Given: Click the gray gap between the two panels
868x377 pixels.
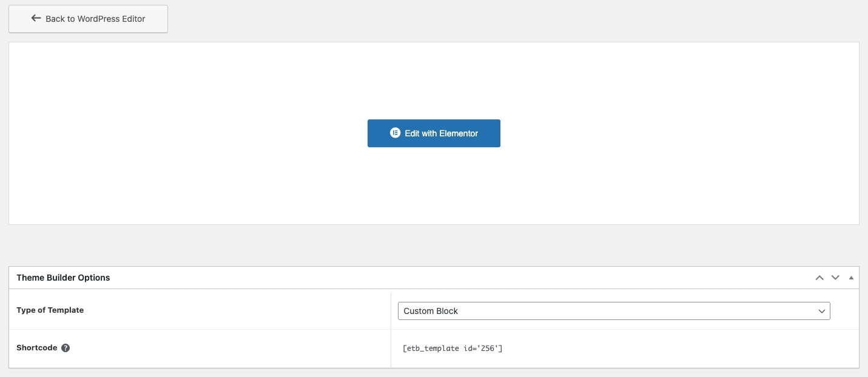Looking at the screenshot, I should pos(434,245).
